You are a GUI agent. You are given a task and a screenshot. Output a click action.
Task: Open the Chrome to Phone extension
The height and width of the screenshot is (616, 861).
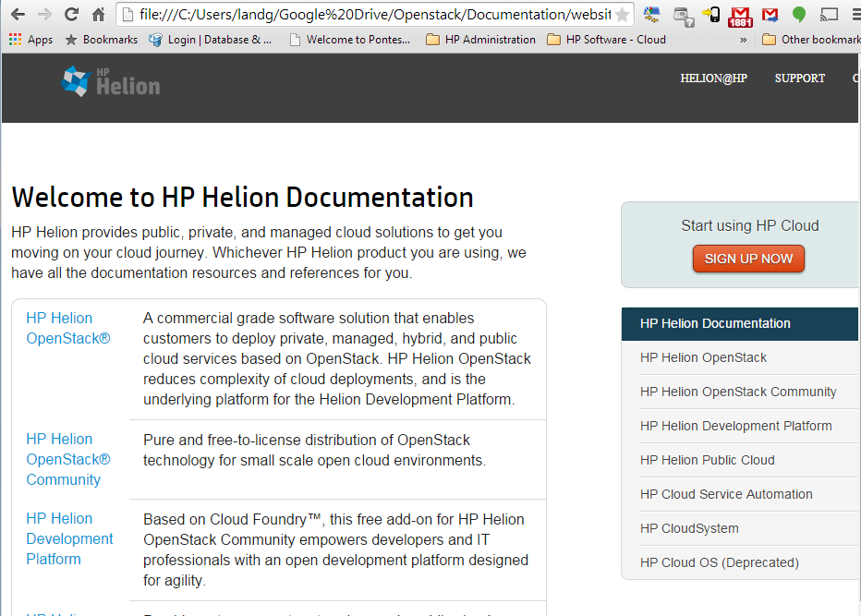pyautogui.click(x=711, y=15)
